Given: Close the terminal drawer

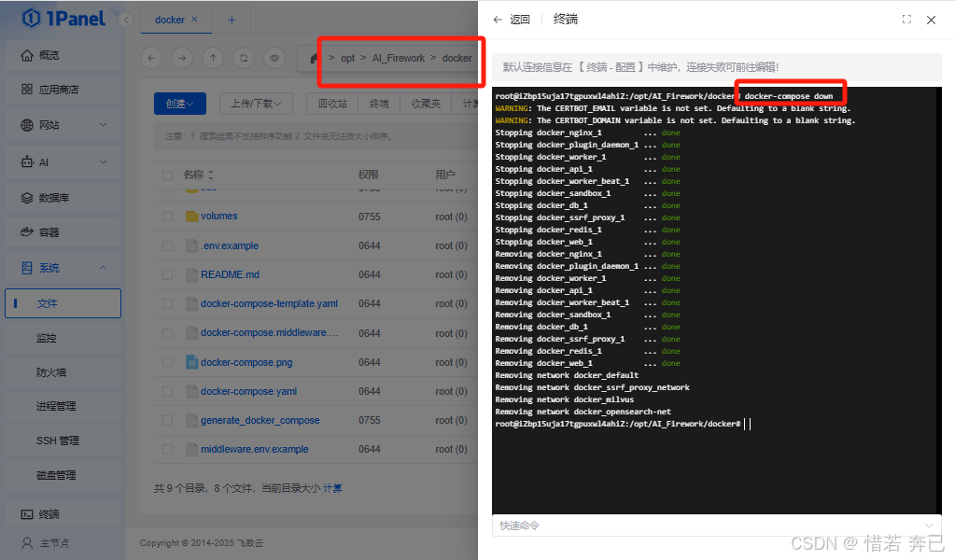Looking at the screenshot, I should pyautogui.click(x=932, y=21).
